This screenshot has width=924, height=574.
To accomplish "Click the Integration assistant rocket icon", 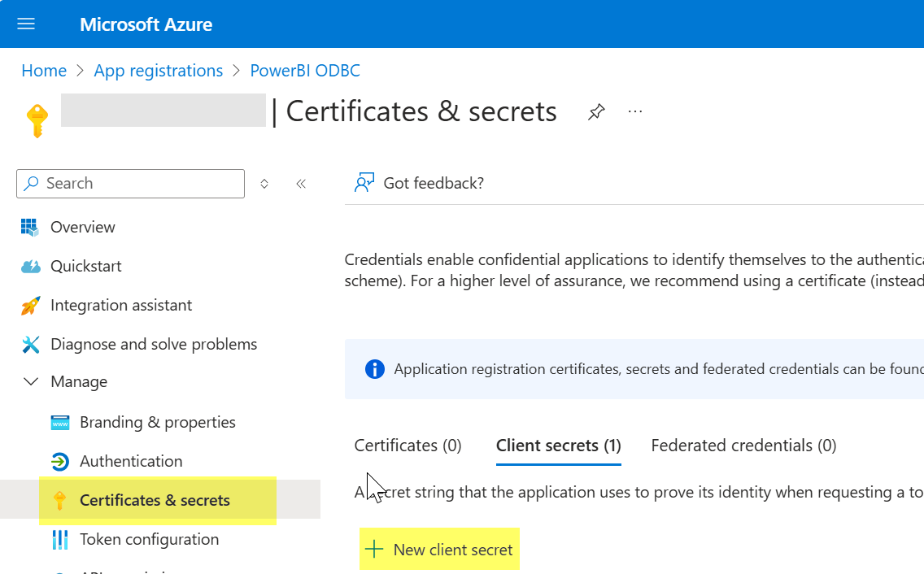I will (x=31, y=305).
